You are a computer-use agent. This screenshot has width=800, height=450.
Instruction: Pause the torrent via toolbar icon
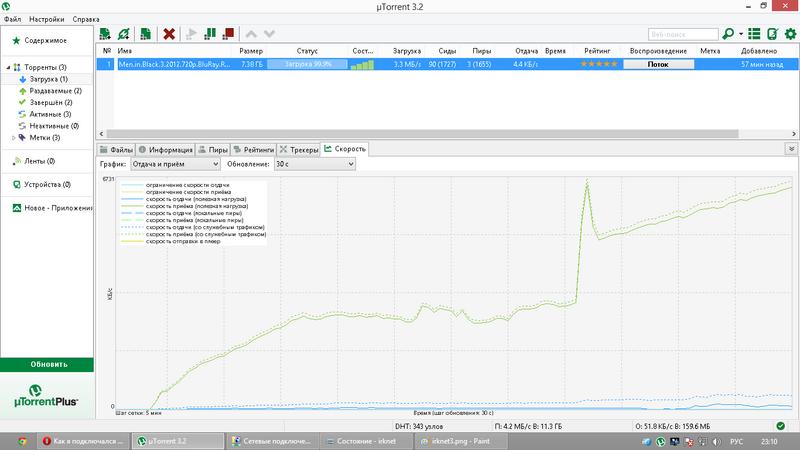point(210,34)
